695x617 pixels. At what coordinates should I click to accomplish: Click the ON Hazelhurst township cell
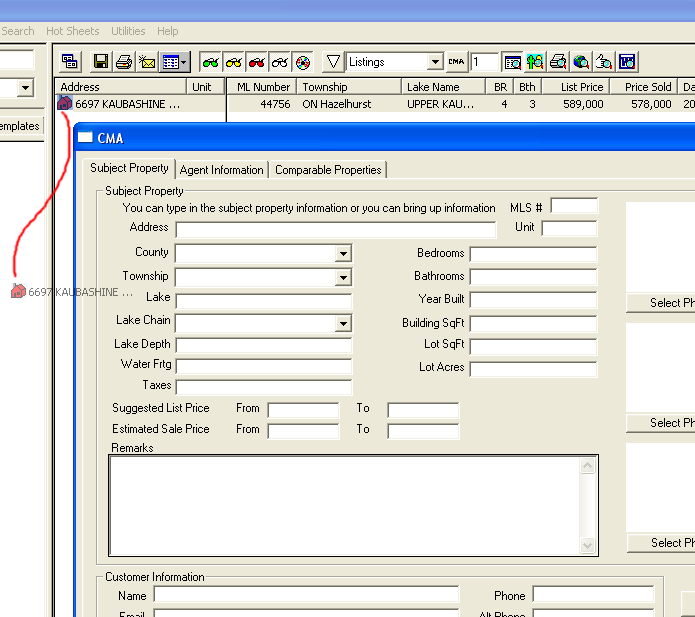(336, 104)
